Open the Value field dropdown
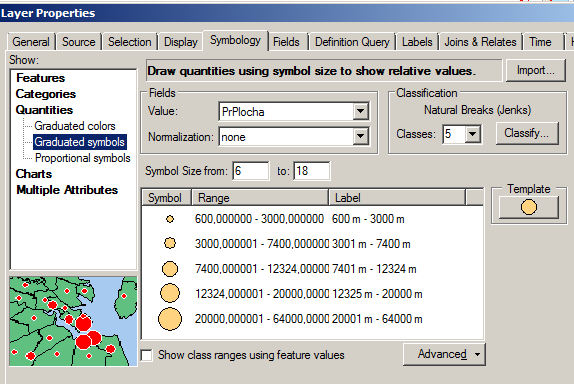 [x=361, y=111]
